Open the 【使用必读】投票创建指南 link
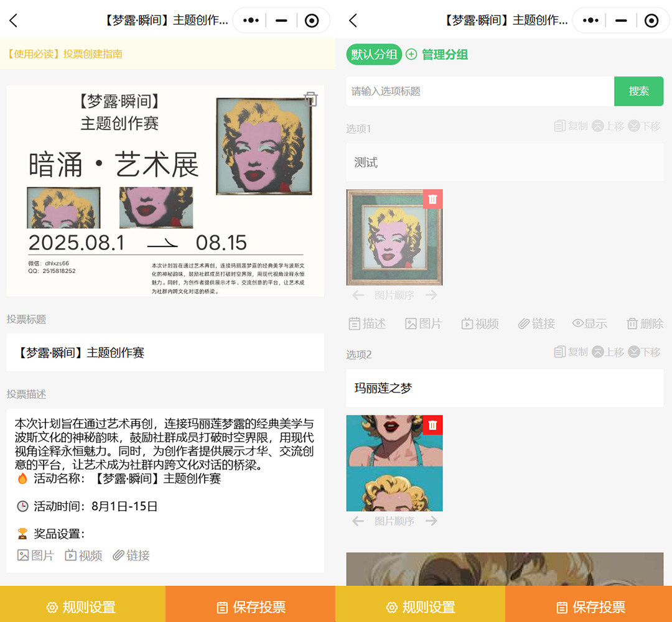Screen dimensions: 672x622 (65, 53)
